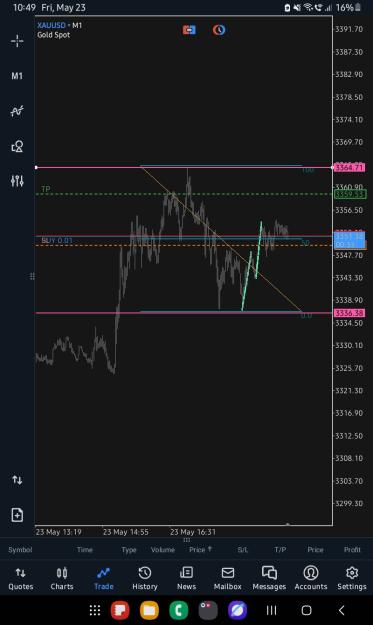The width and height of the screenshot is (373, 625).
Task: Tap the Android back button
Action: tap(342, 610)
